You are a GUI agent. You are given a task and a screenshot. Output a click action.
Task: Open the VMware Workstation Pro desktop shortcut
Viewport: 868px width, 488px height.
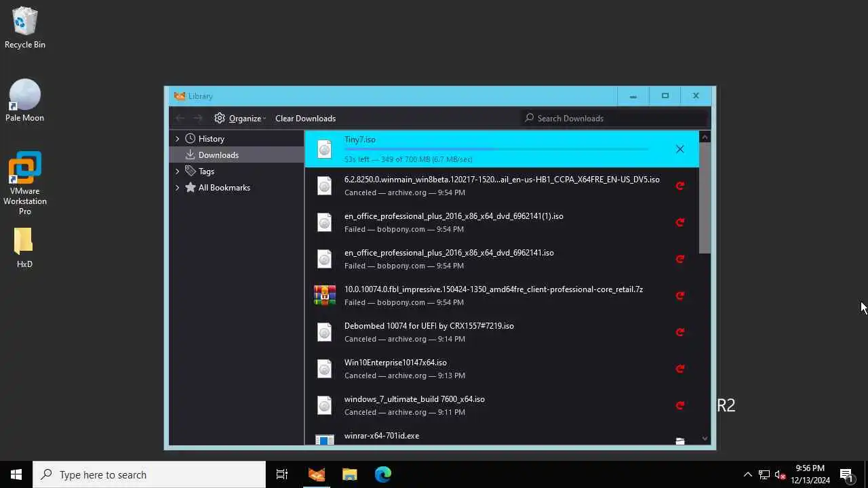pos(25,183)
